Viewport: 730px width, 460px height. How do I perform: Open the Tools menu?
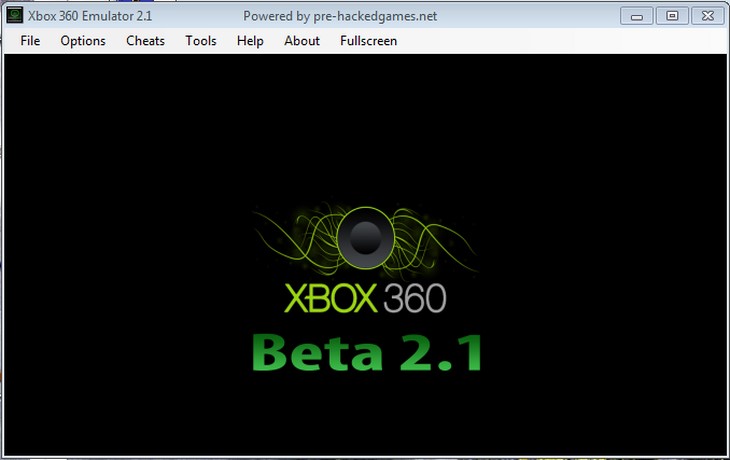[x=201, y=41]
